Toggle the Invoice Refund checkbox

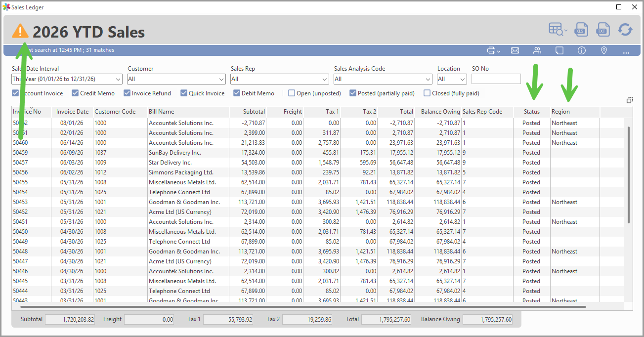pos(127,93)
